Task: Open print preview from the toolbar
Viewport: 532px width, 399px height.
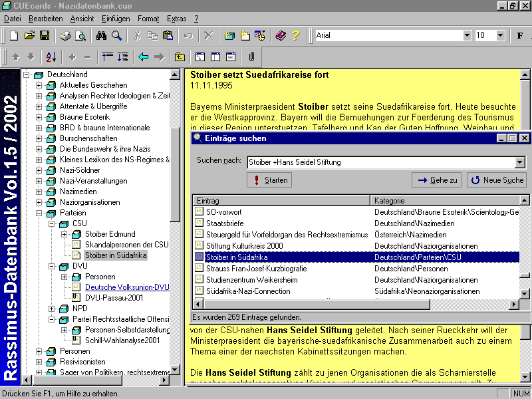Action: 80,35
